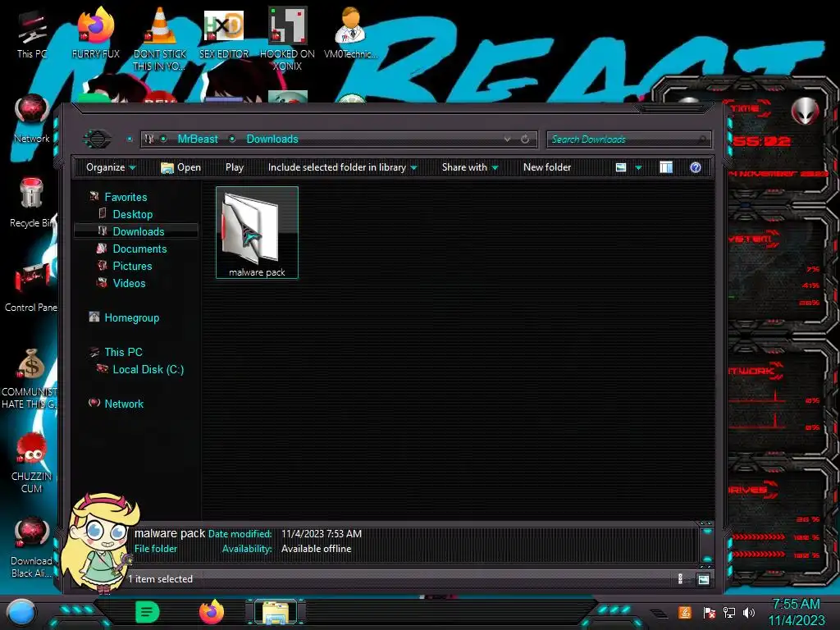Select the red fuzzy CHUZZIN desktop shortcut
This screenshot has width=840, height=630.
(32, 463)
